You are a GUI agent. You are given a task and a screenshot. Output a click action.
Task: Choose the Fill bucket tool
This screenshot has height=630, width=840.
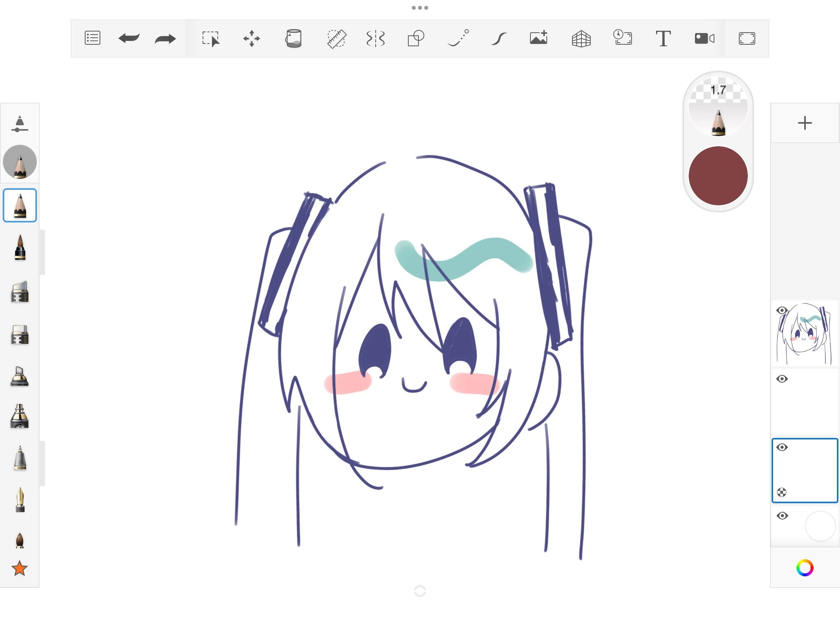[x=294, y=38]
